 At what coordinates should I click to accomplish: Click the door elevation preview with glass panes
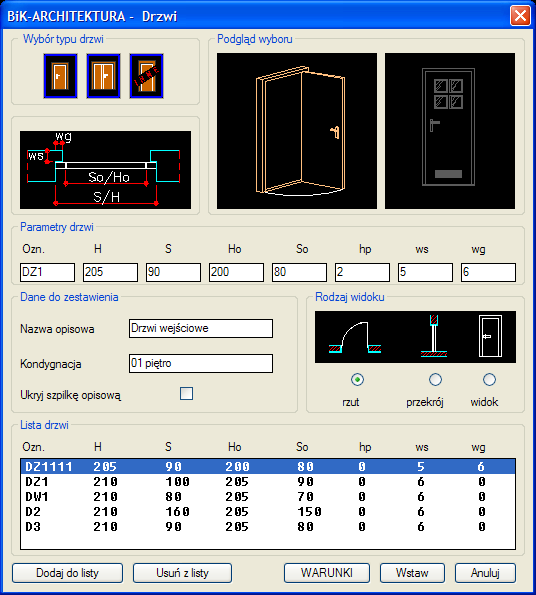450,131
